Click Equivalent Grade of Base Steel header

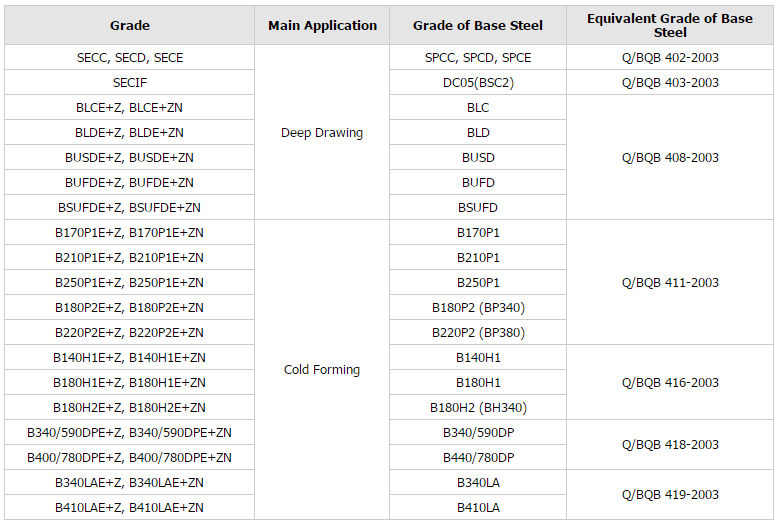(x=670, y=25)
